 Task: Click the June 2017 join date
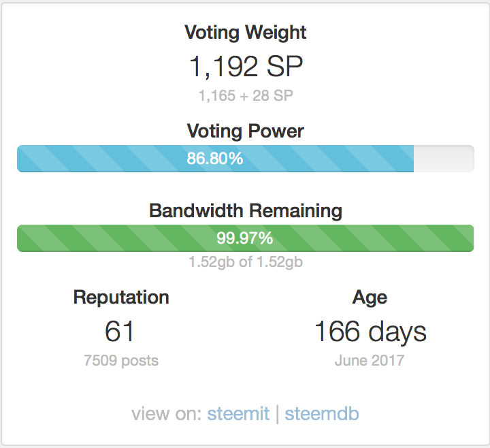pos(370,360)
